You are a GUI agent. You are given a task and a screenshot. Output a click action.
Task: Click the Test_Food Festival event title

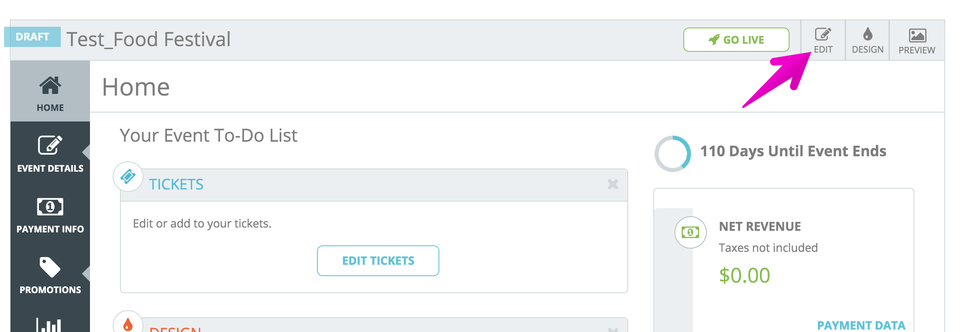pyautogui.click(x=148, y=39)
